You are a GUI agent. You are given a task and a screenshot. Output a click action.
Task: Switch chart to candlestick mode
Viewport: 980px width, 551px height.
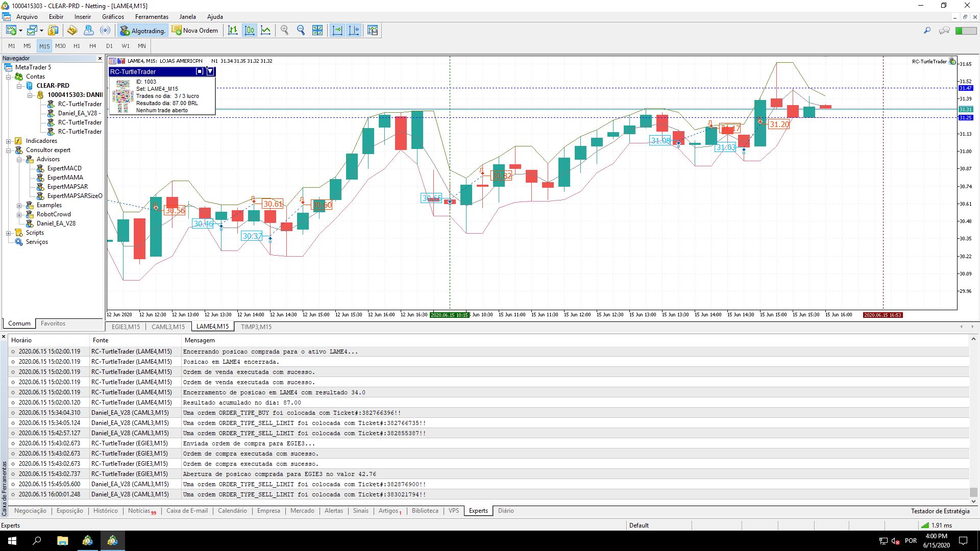tap(250, 31)
